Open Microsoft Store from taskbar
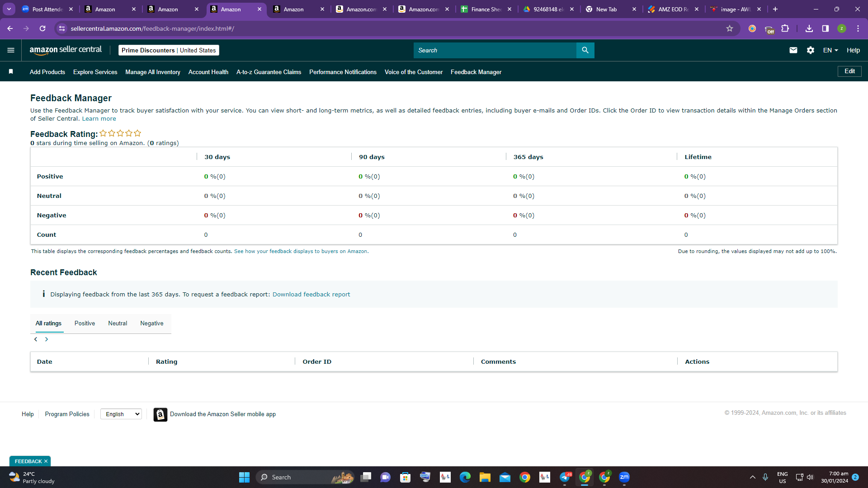Viewport: 868px width, 488px height. point(406,477)
